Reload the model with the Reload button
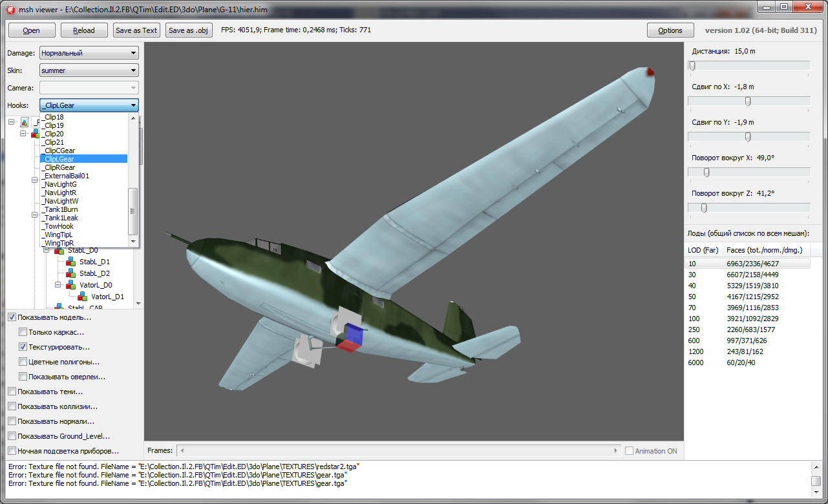The width and height of the screenshot is (828, 504). point(84,30)
